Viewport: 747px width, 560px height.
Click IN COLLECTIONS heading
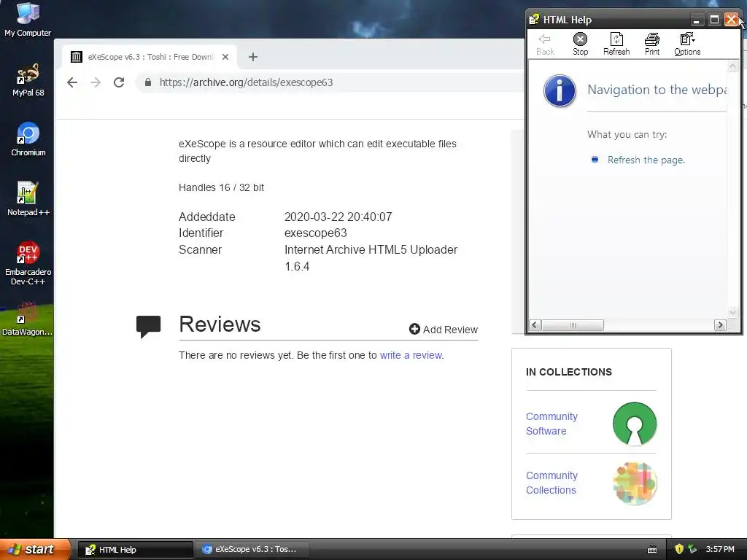(569, 372)
